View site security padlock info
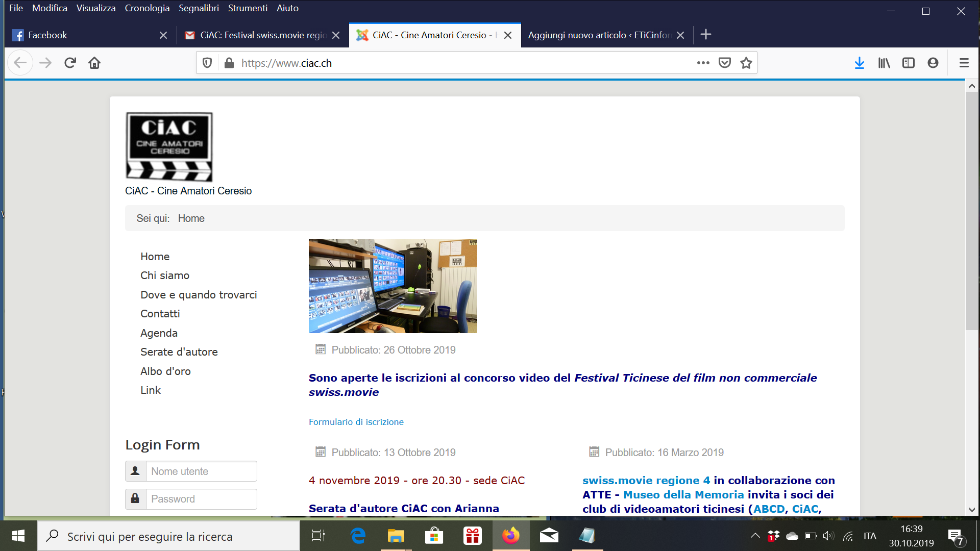The image size is (980, 551). point(229,63)
